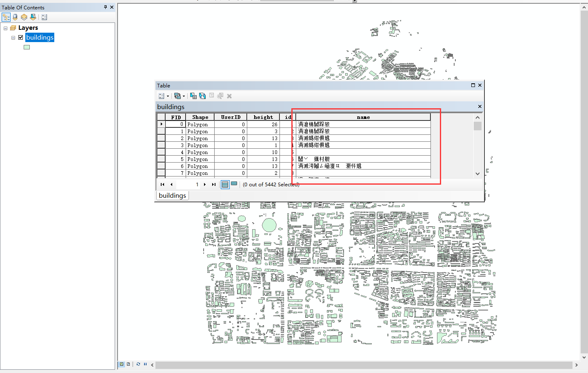Collapse the Layers group in Table Of Contents
The width and height of the screenshot is (588, 373).
coord(5,27)
